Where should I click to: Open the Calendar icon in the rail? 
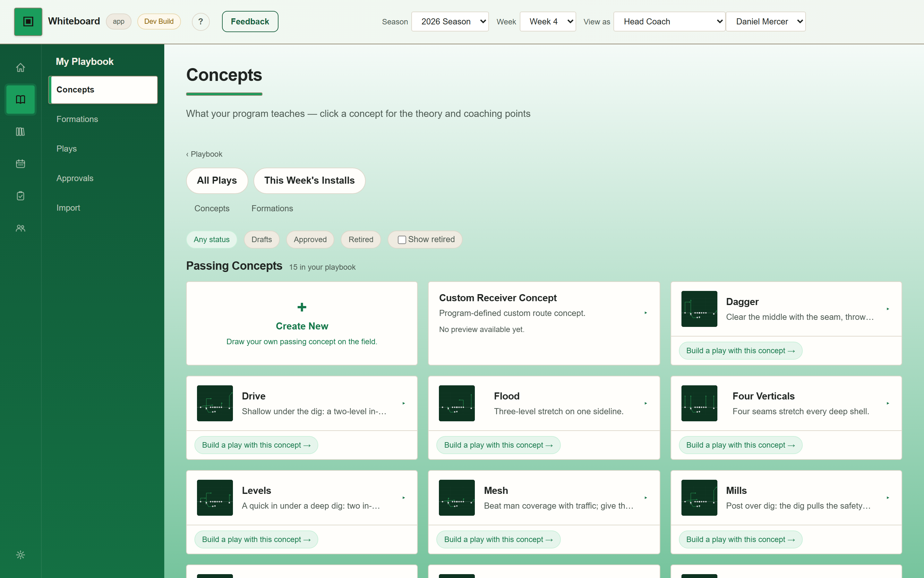(x=21, y=164)
